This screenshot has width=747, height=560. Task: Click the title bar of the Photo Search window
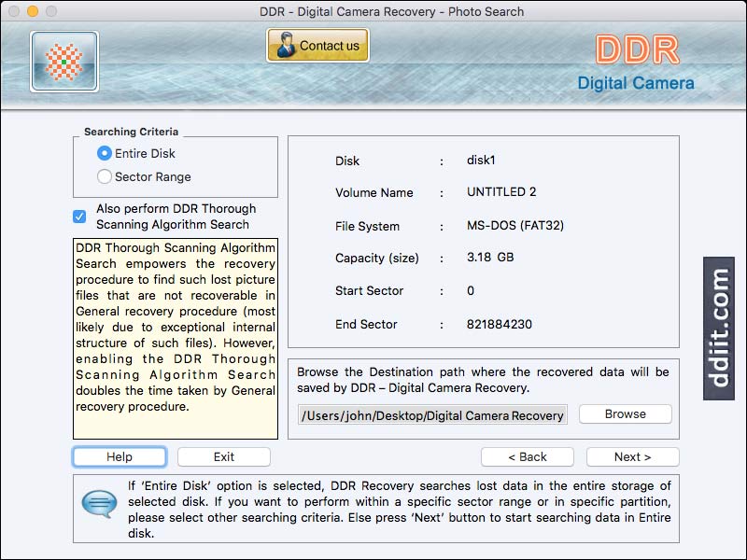373,11
